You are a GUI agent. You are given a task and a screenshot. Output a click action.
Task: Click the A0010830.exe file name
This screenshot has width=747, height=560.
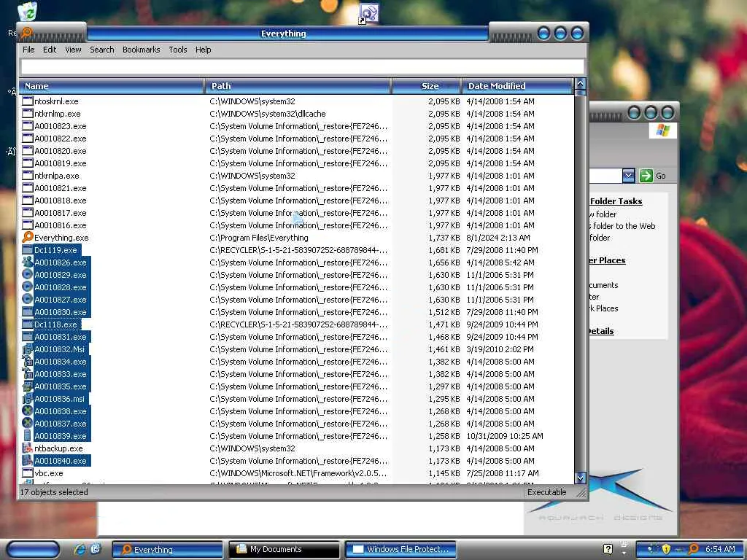[x=61, y=312]
